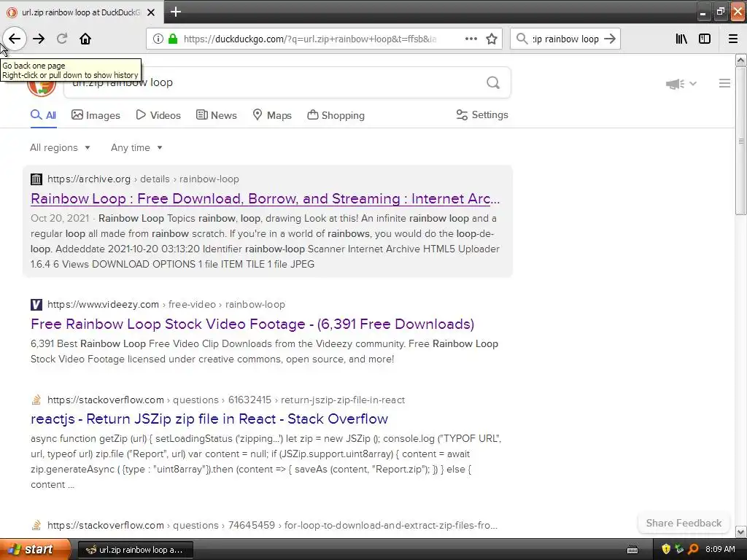
Task: Open DuckDuckGo page side menu
Action: (x=724, y=83)
